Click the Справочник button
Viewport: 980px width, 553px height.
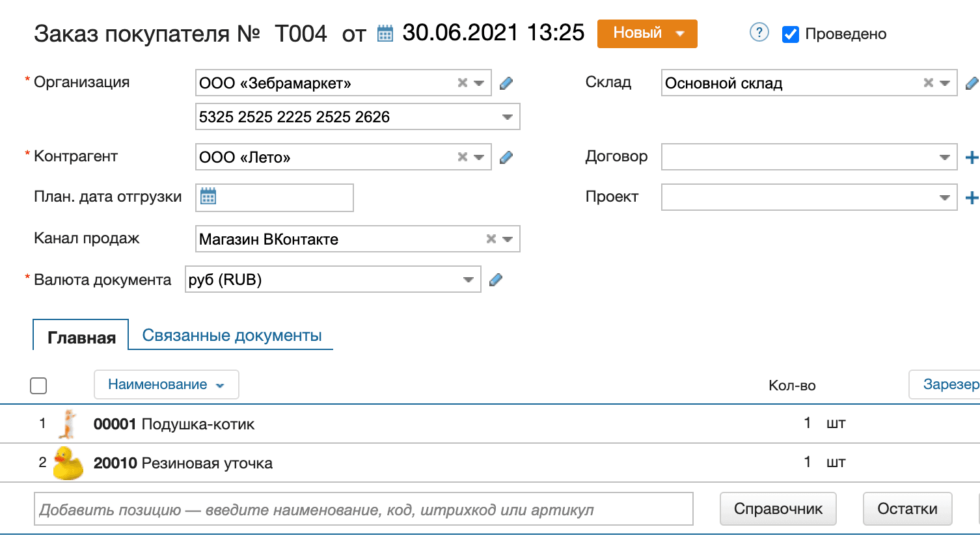[x=778, y=509]
